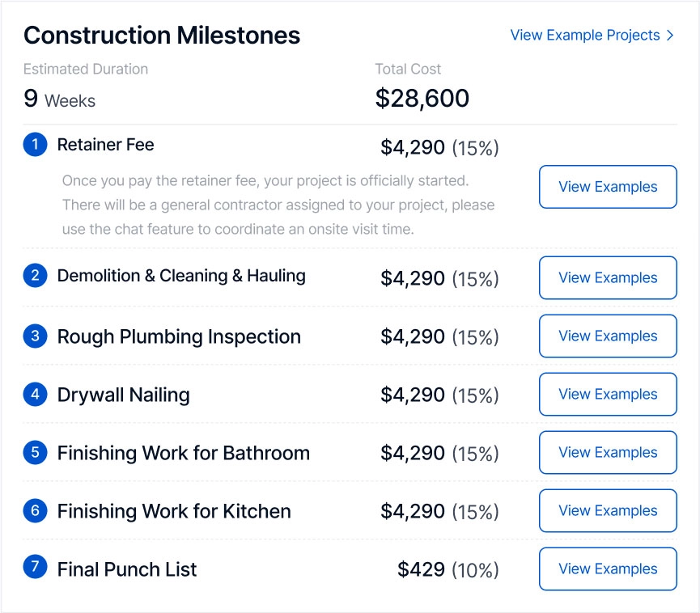Click the step 5 number badge
The width and height of the screenshot is (700, 613).
[x=35, y=452]
